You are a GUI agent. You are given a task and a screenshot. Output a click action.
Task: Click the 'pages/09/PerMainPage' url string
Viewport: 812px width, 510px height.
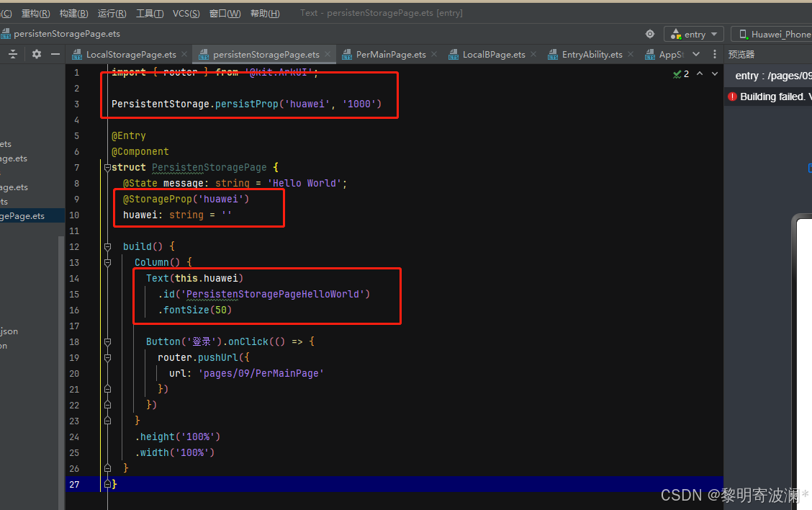coord(261,374)
